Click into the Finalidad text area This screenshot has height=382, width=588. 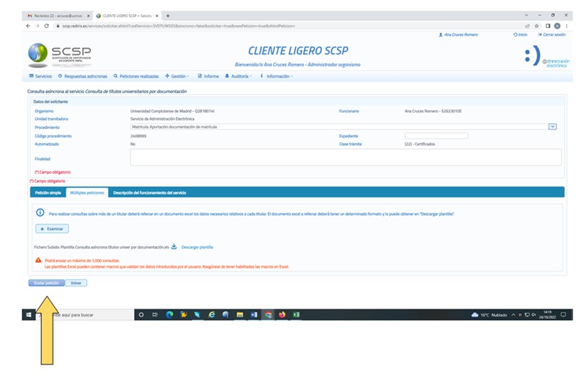(x=345, y=157)
